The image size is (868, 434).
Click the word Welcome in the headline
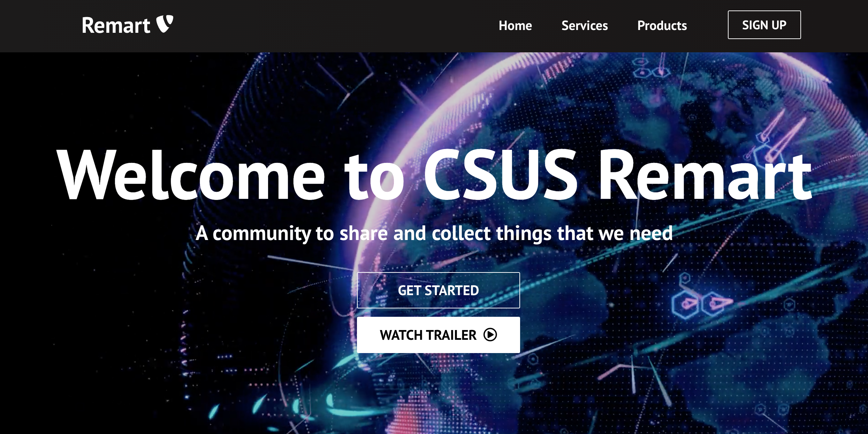coord(191,174)
